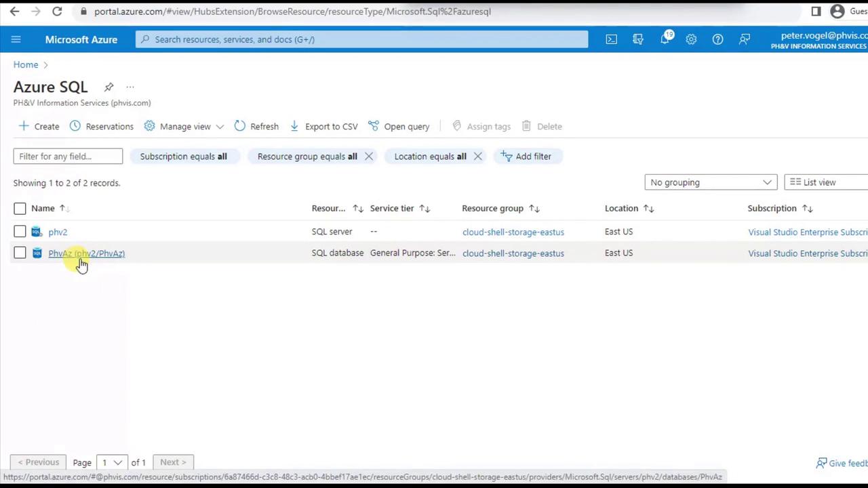Screen dimensions: 868x488
Task: Check the phv2 row checkbox
Action: point(20,232)
